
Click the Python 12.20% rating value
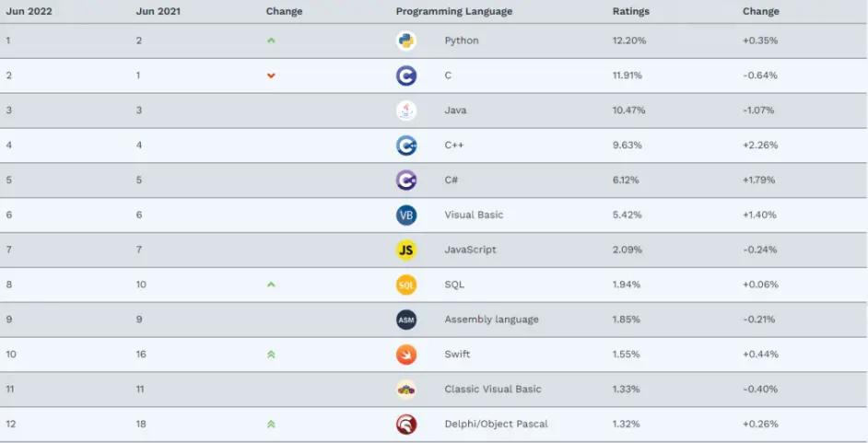pos(628,41)
